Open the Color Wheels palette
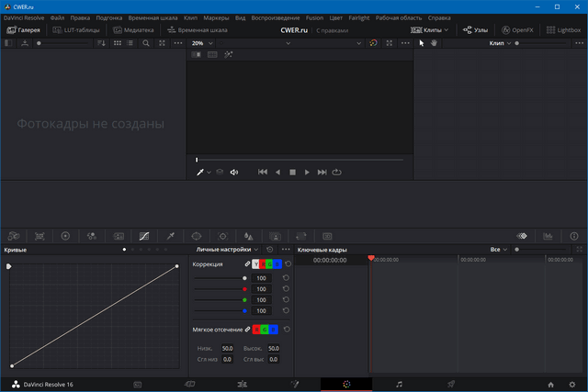The width and height of the screenshot is (588, 392). [x=65, y=236]
